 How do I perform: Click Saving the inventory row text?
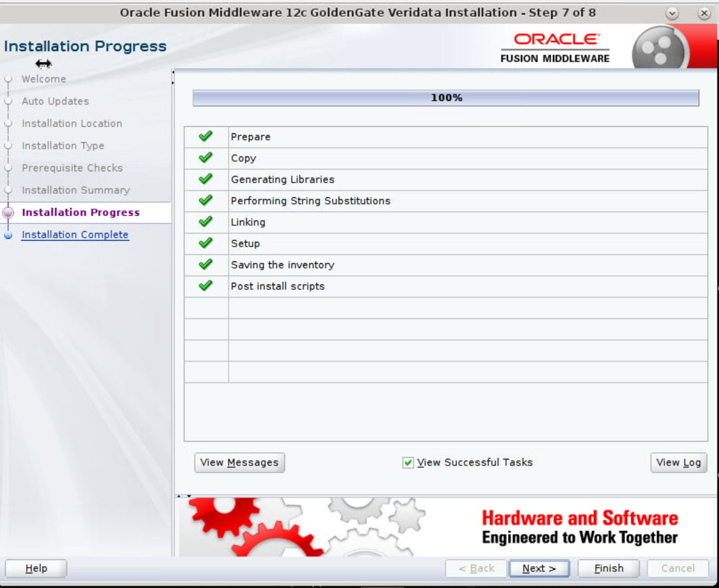point(283,265)
